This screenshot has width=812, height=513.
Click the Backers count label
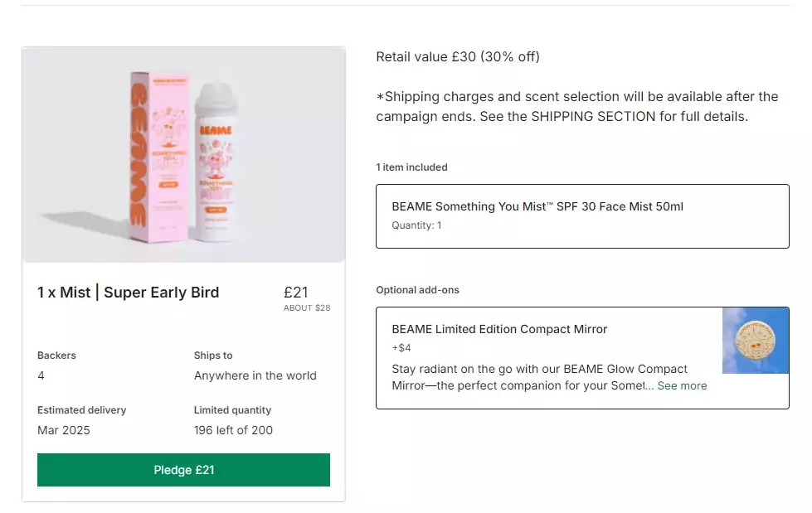click(x=56, y=356)
